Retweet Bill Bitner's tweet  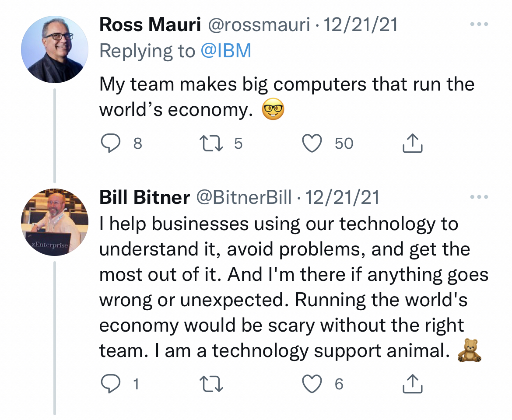click(211, 384)
